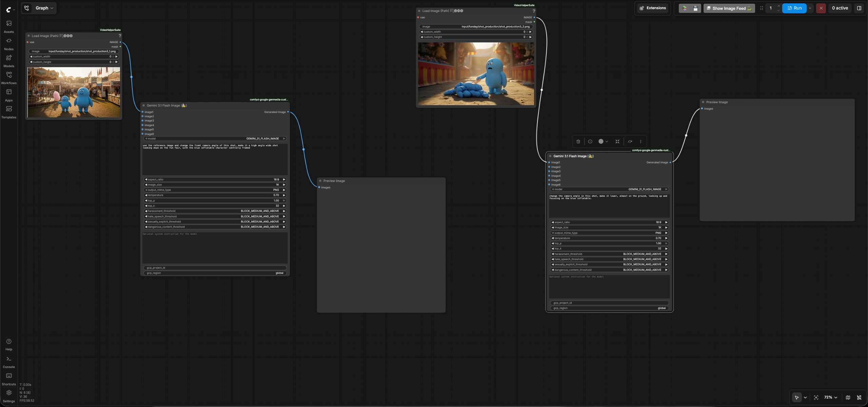Screen dimensions: 868x407
Task: Toggle collapse dot on selected Gemini node
Action: point(550,156)
